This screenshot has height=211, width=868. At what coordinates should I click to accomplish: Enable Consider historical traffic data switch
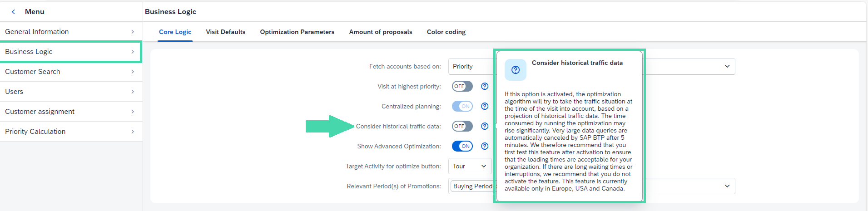462,126
